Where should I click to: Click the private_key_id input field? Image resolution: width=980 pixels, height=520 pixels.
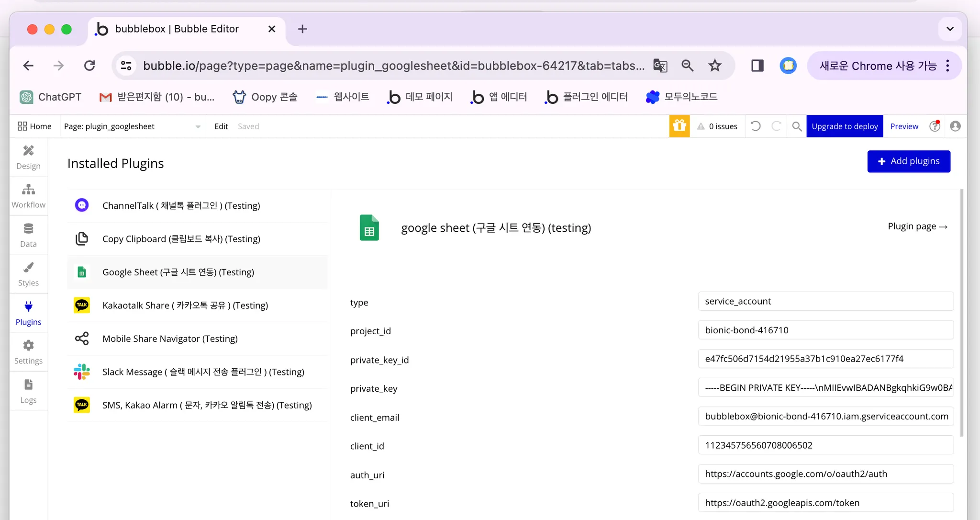[x=825, y=359]
